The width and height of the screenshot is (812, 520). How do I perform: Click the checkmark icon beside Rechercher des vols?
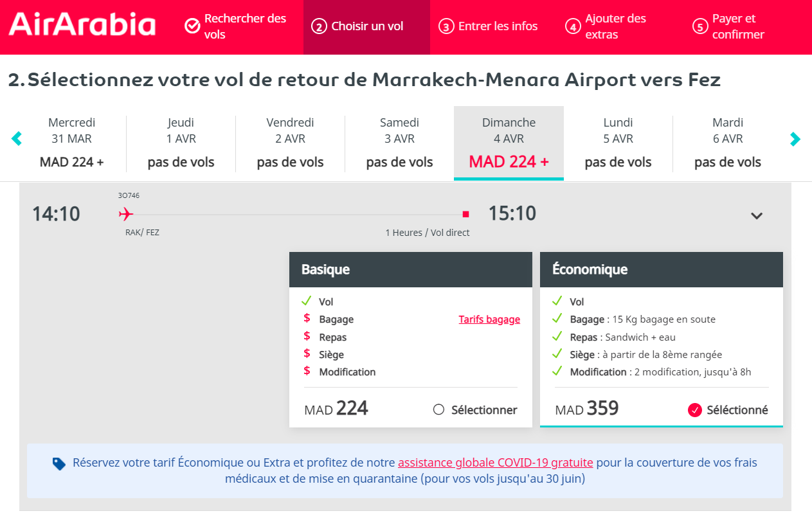click(192, 26)
